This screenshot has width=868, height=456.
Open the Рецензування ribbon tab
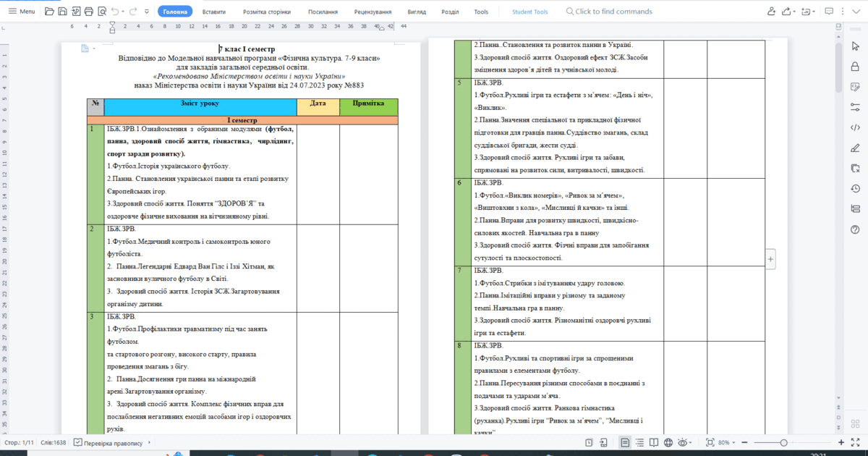tap(373, 12)
